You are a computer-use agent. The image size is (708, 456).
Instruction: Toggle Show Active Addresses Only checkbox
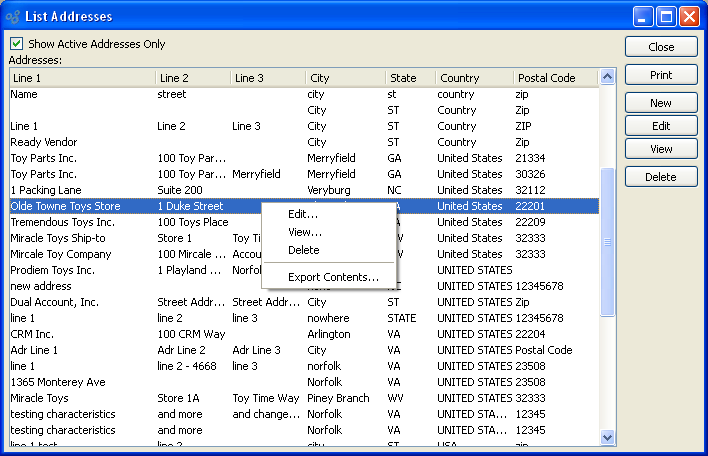click(x=16, y=44)
